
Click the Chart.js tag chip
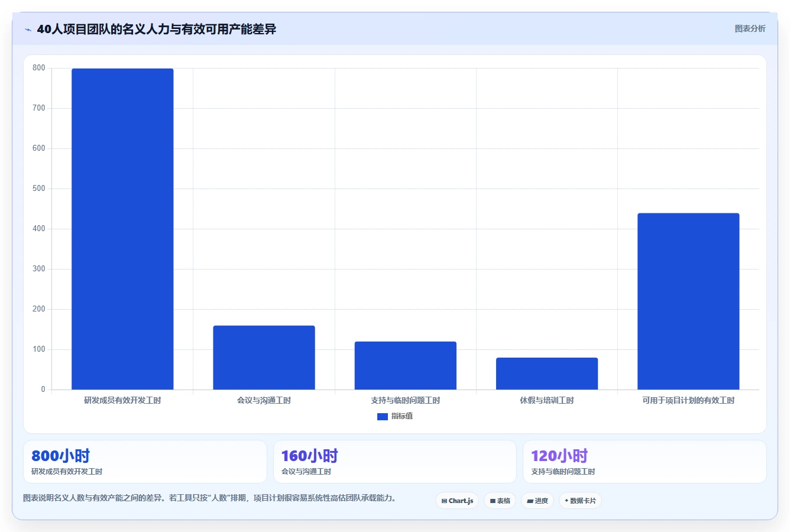click(x=457, y=501)
